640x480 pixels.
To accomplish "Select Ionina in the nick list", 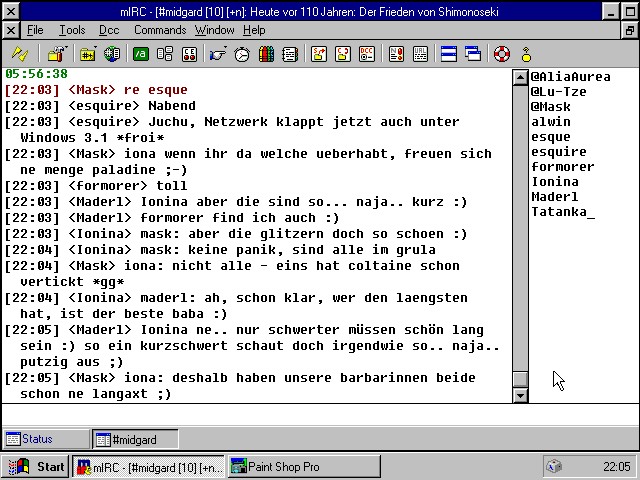I will click(555, 182).
